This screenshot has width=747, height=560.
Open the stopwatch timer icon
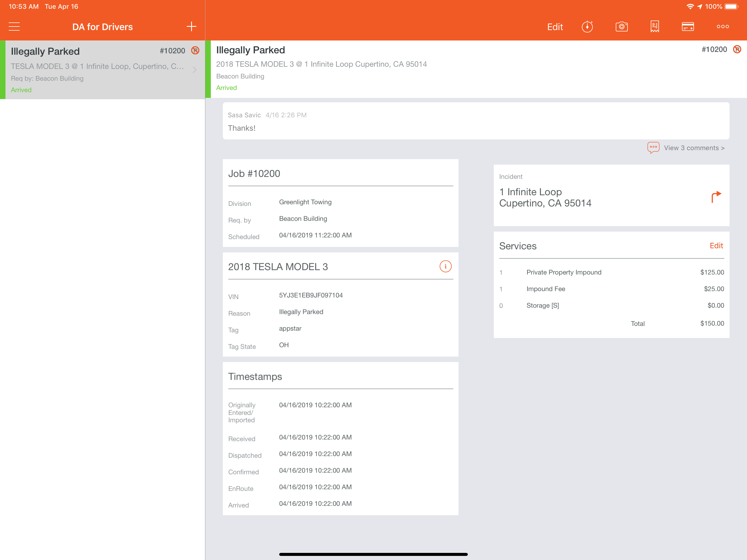[x=587, y=26]
